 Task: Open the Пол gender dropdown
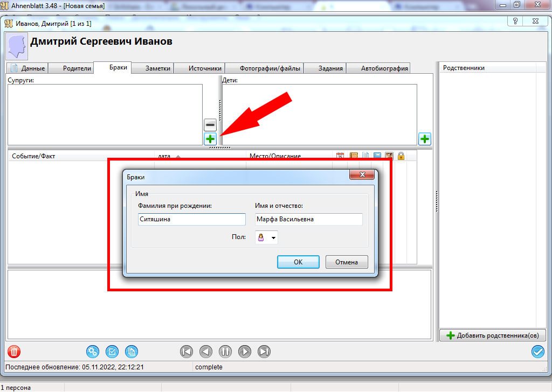point(267,237)
